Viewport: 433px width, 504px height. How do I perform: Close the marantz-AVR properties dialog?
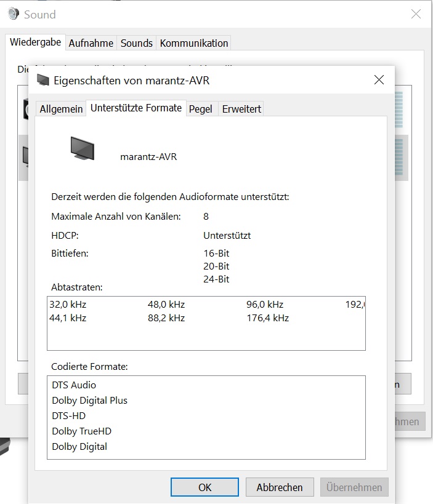coord(379,80)
